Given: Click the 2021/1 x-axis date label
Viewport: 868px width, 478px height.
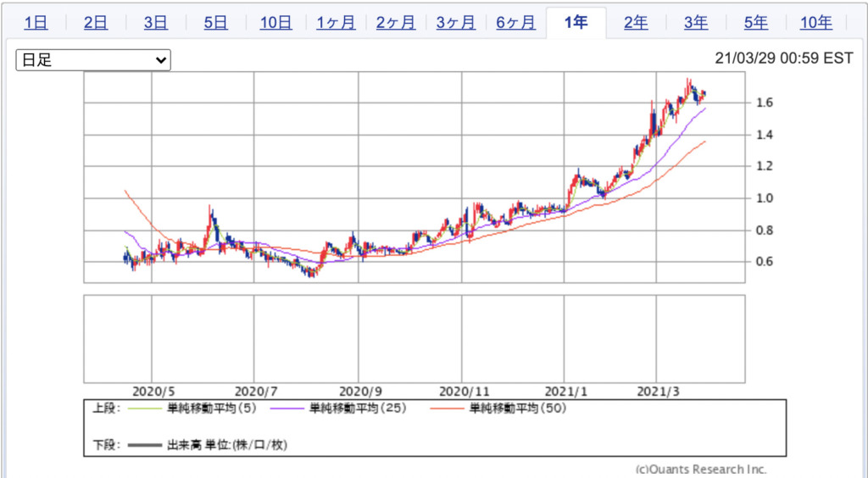Looking at the screenshot, I should [565, 392].
